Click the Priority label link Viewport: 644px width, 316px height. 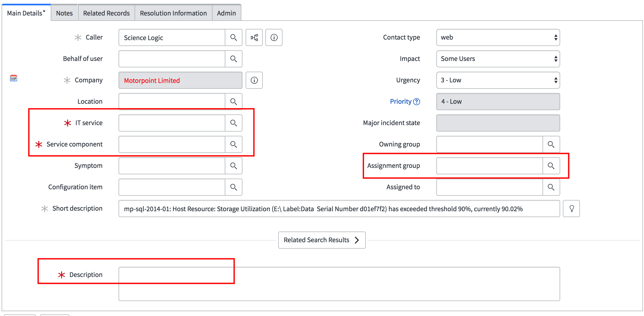point(400,102)
